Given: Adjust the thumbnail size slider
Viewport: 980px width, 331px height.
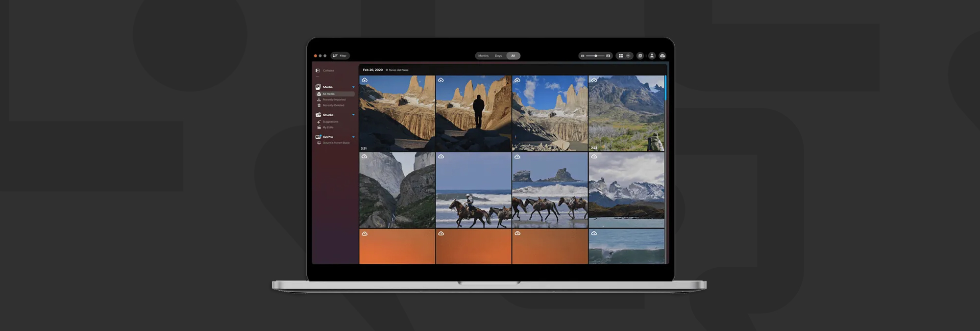Looking at the screenshot, I should (x=595, y=56).
